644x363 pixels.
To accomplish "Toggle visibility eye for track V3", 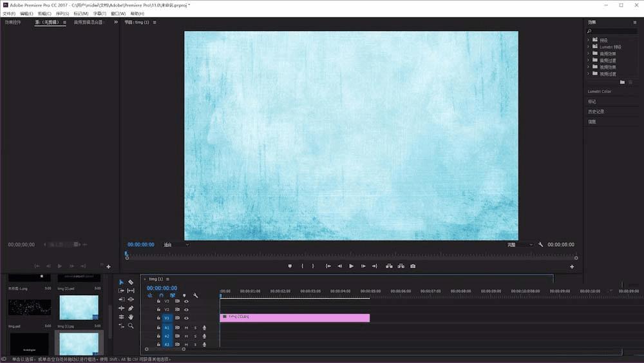I will point(186,301).
